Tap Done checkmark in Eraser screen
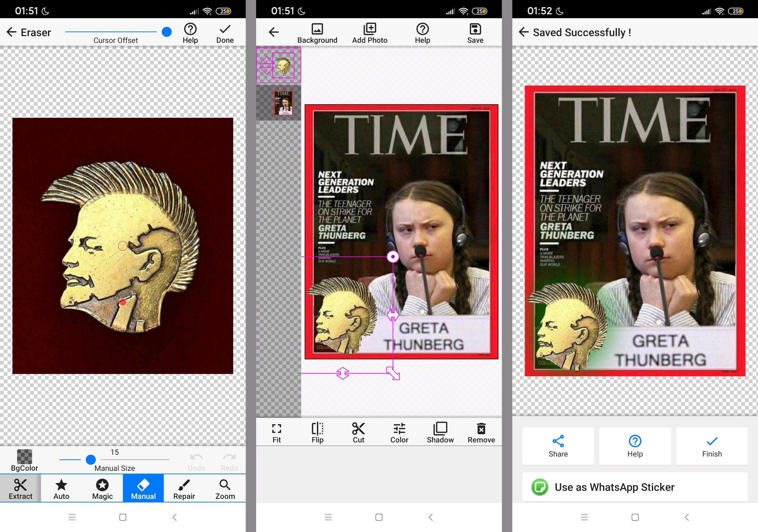The width and height of the screenshot is (758, 532). point(225,33)
